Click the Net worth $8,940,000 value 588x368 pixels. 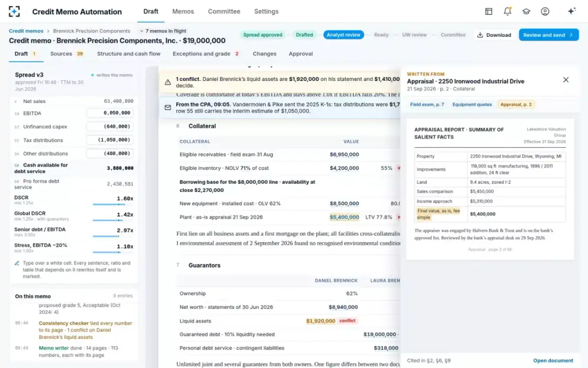coord(343,307)
